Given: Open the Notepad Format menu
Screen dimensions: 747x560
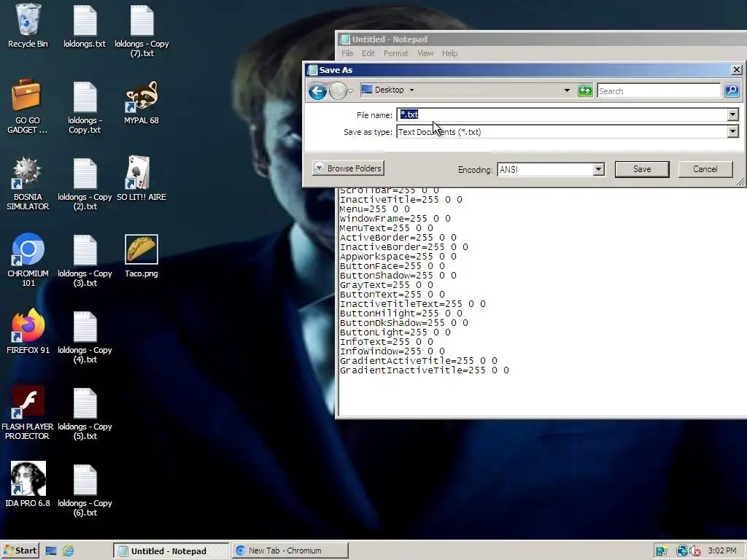Looking at the screenshot, I should coord(396,53).
